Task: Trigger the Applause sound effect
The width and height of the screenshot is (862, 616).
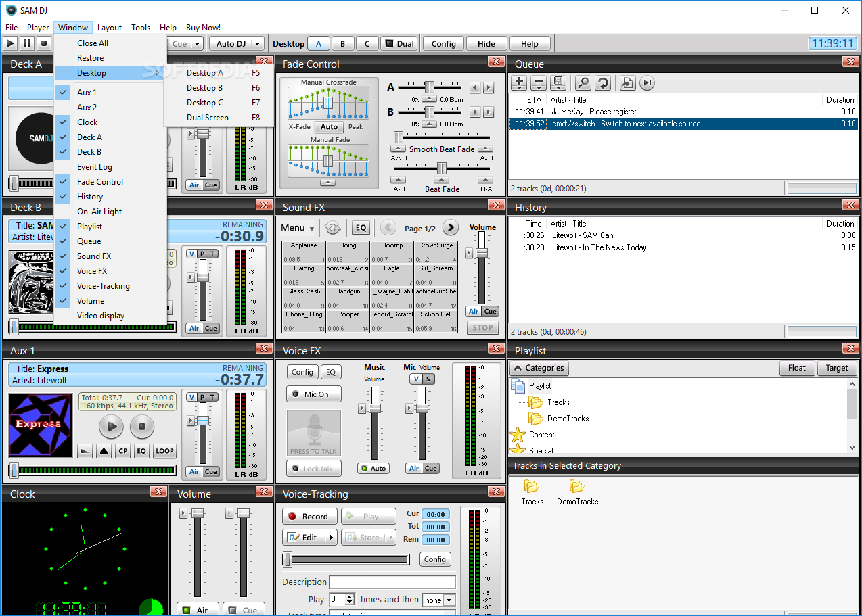Action: coord(304,252)
